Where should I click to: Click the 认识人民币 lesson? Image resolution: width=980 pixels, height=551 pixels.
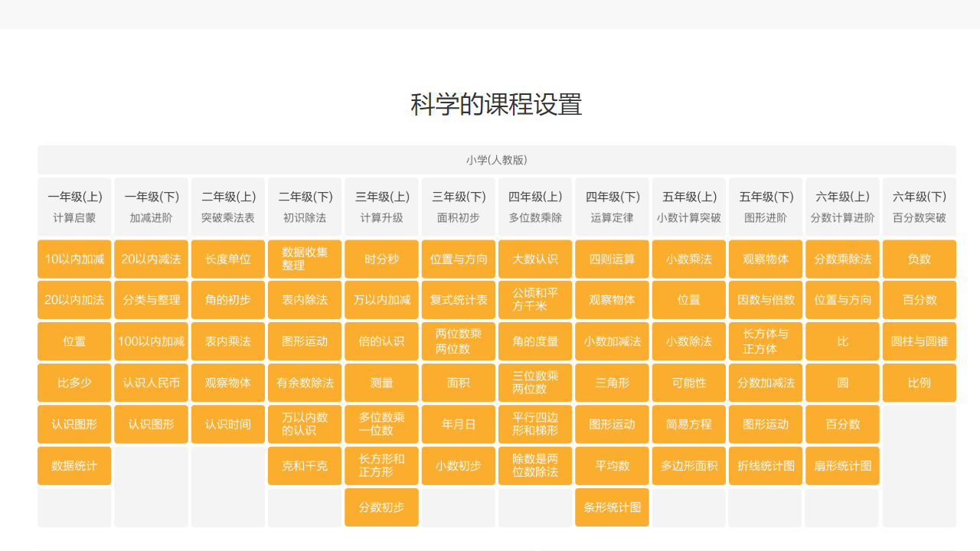pyautogui.click(x=152, y=383)
